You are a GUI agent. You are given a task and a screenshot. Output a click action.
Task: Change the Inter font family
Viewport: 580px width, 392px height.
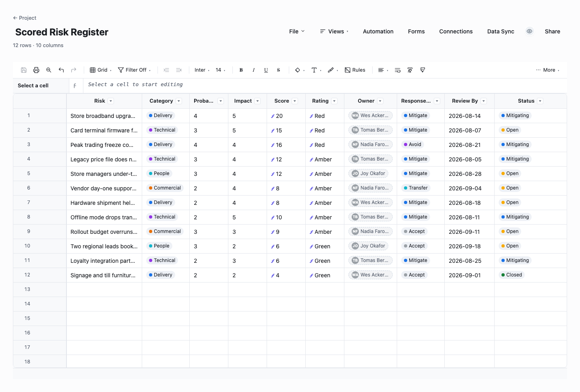202,70
